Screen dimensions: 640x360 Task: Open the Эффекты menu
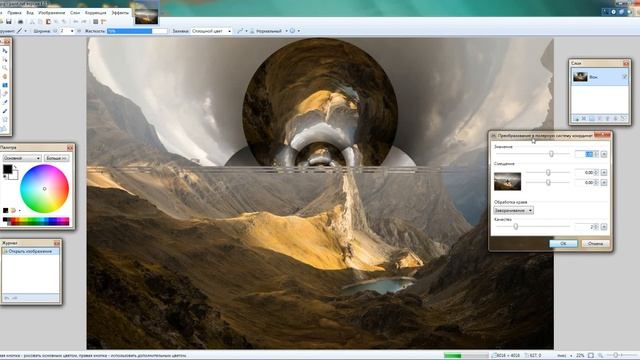point(120,13)
